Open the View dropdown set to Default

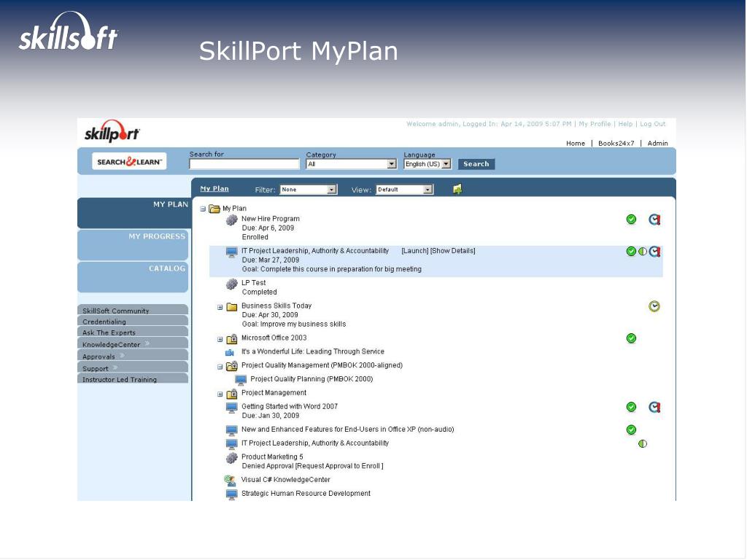[404, 190]
